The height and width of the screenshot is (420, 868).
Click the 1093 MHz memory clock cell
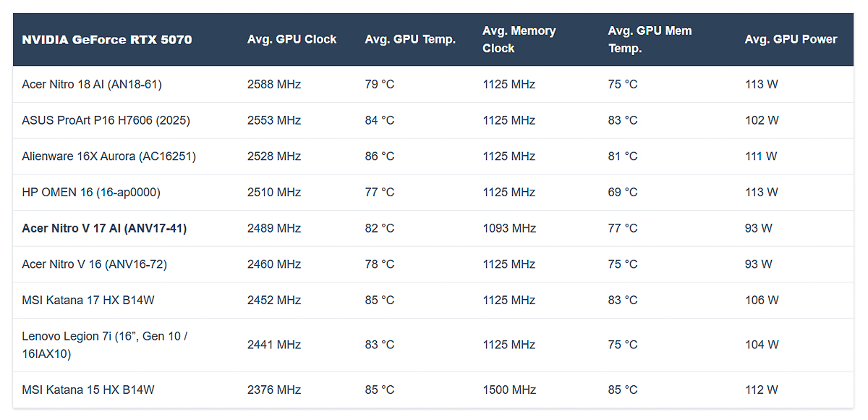509,228
